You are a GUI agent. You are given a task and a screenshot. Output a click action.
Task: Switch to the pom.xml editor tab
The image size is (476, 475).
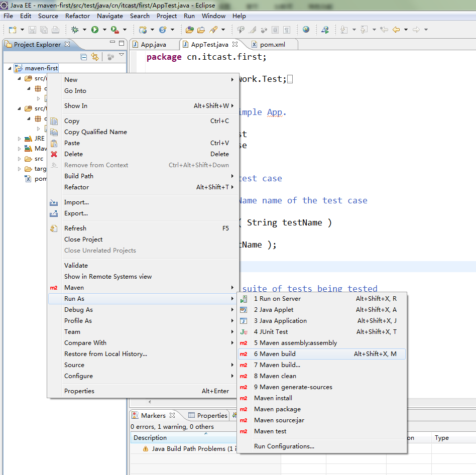(272, 45)
